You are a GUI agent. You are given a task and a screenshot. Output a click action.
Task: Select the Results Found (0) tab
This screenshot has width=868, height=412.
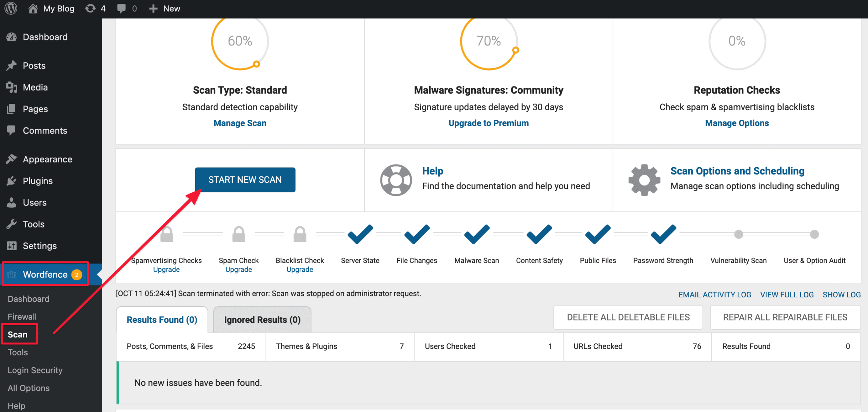click(x=162, y=320)
